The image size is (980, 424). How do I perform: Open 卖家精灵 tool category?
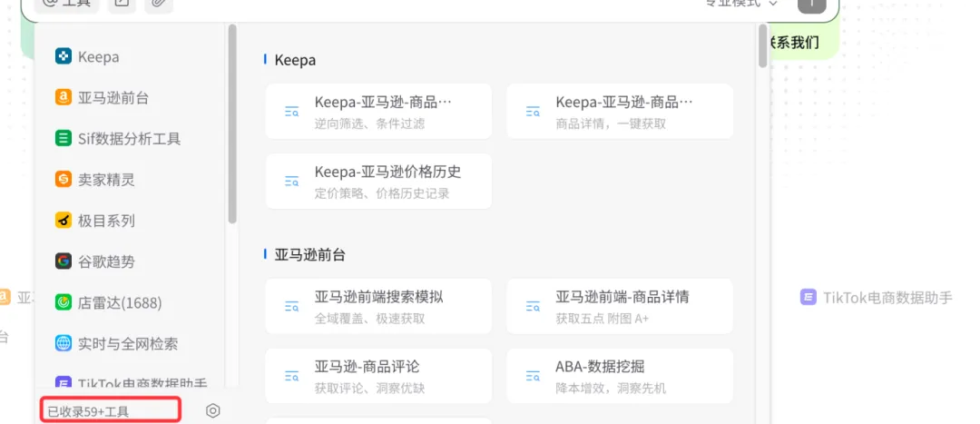(x=106, y=180)
